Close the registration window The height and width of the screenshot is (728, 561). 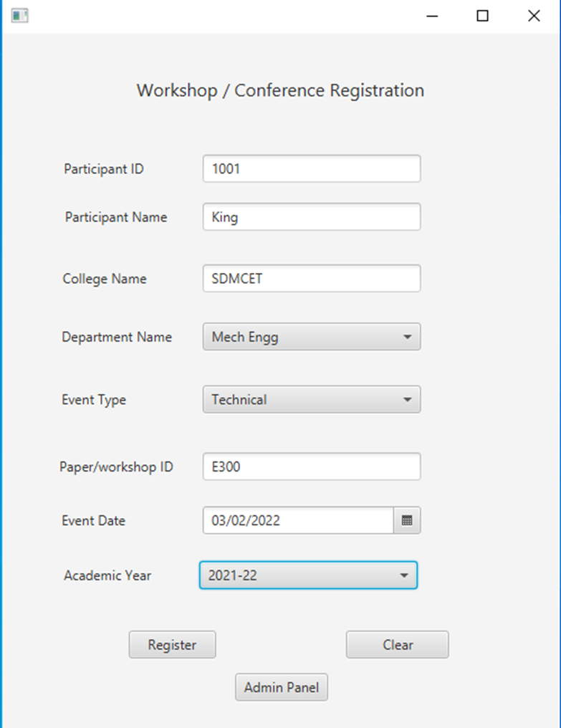(x=533, y=15)
